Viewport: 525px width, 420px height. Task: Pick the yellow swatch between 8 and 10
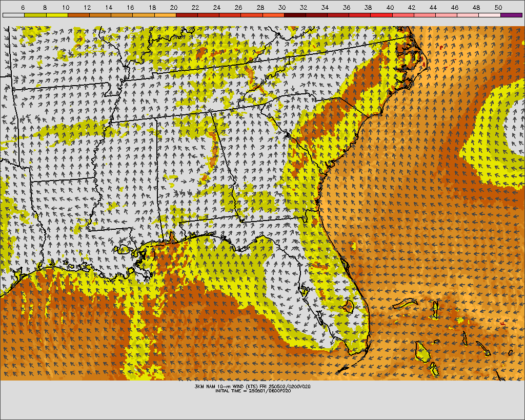pyautogui.click(x=57, y=15)
